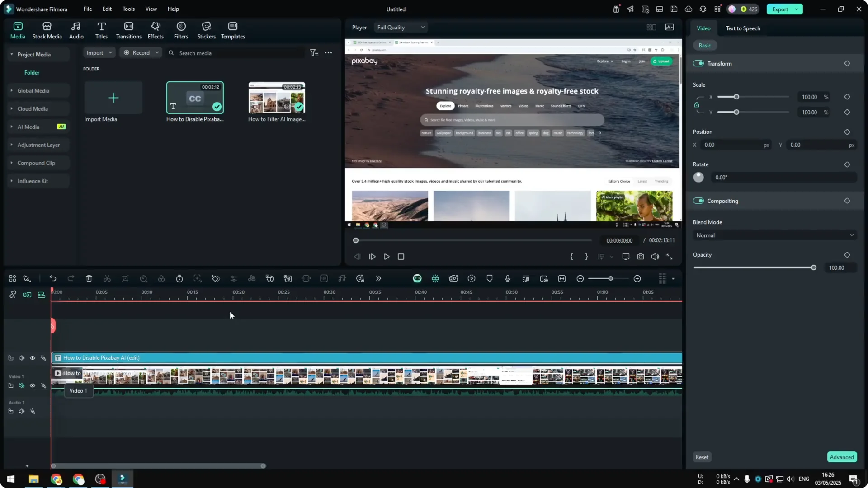Split the clip with the Scissors tool
The image size is (868, 488).
[107, 278]
